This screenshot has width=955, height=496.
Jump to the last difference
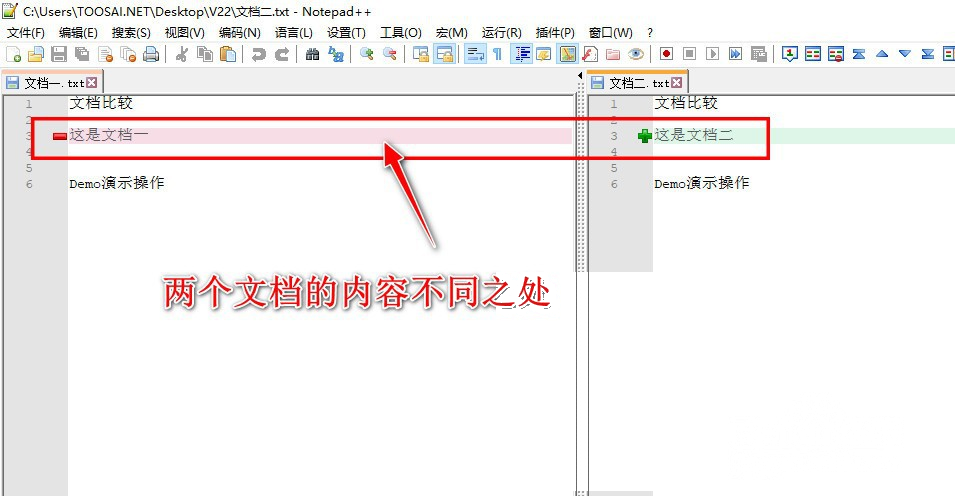(x=928, y=54)
